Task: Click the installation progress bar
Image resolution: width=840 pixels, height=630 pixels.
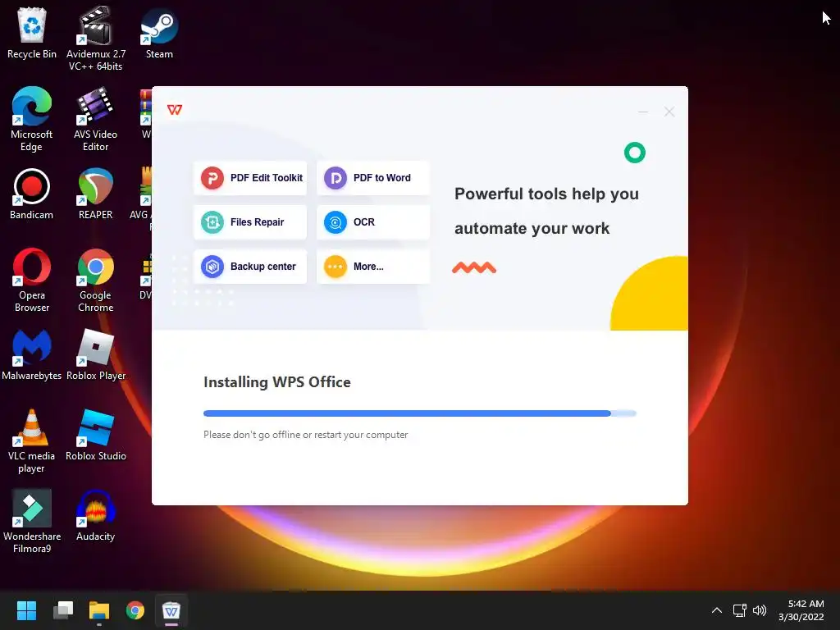Action: (x=419, y=413)
